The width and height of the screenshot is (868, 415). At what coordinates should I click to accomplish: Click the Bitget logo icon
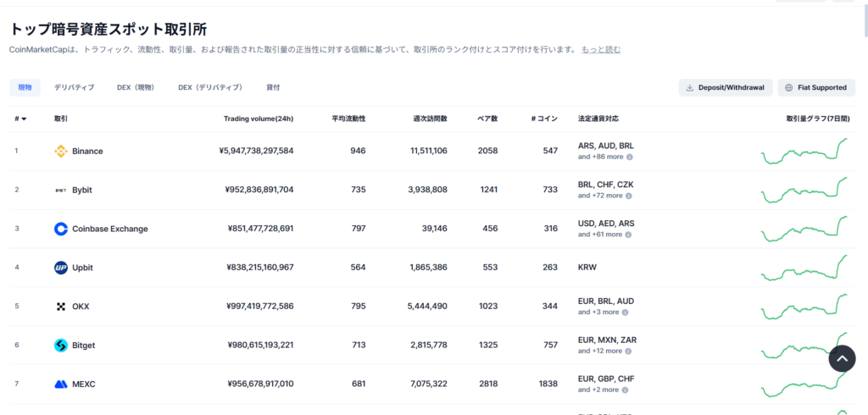click(61, 346)
